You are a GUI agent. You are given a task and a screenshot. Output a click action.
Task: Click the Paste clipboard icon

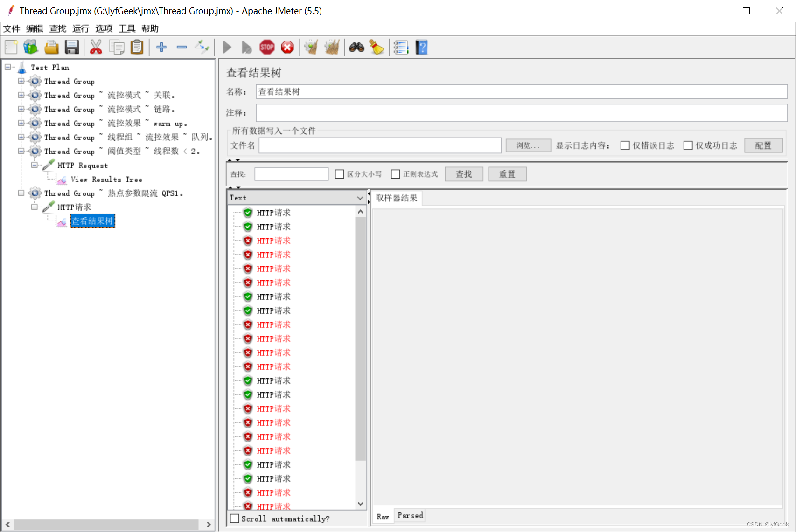click(x=137, y=48)
